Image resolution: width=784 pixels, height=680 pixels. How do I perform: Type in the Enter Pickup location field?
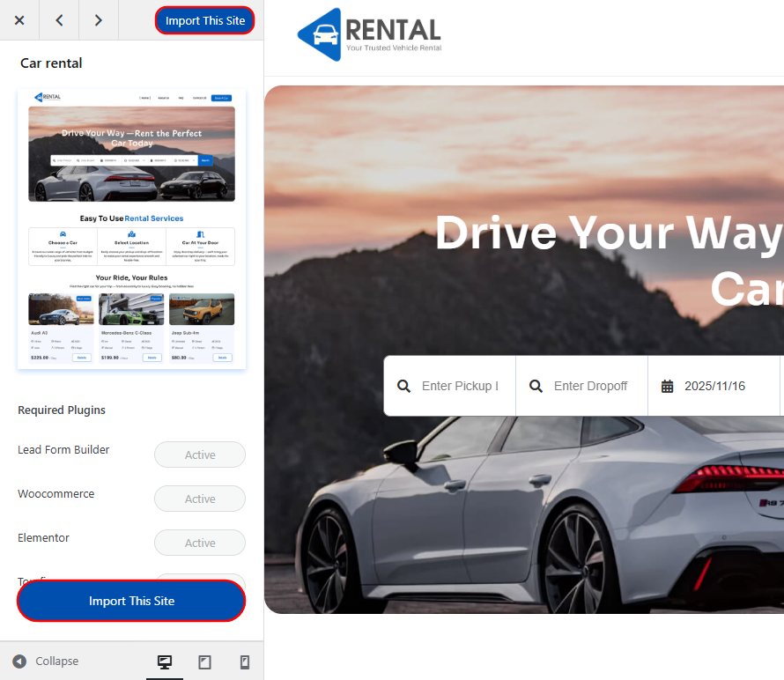pyautogui.click(x=460, y=386)
